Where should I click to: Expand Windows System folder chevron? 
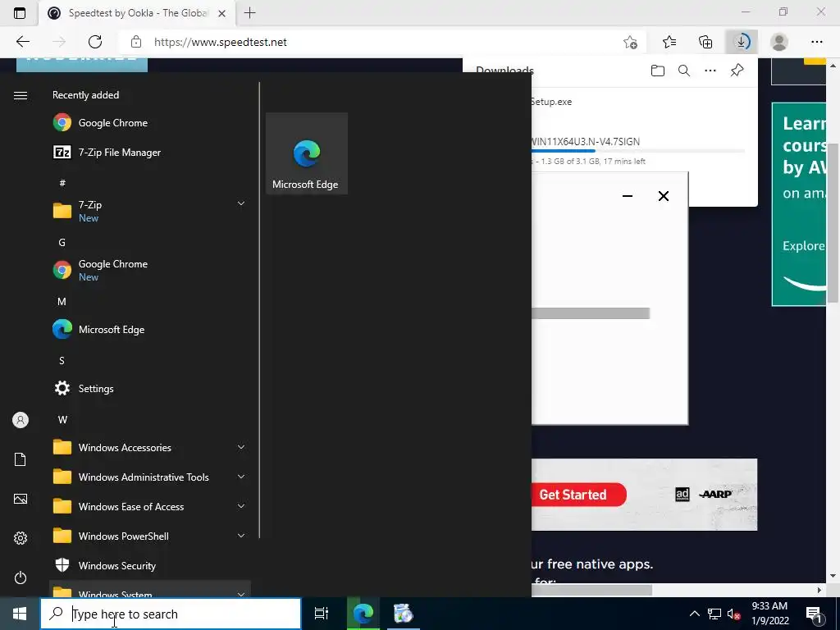[241, 594]
